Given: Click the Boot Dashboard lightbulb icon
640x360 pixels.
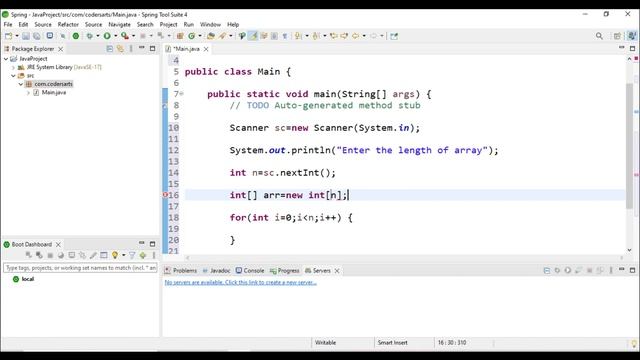Looking at the screenshot, I should tap(115, 255).
